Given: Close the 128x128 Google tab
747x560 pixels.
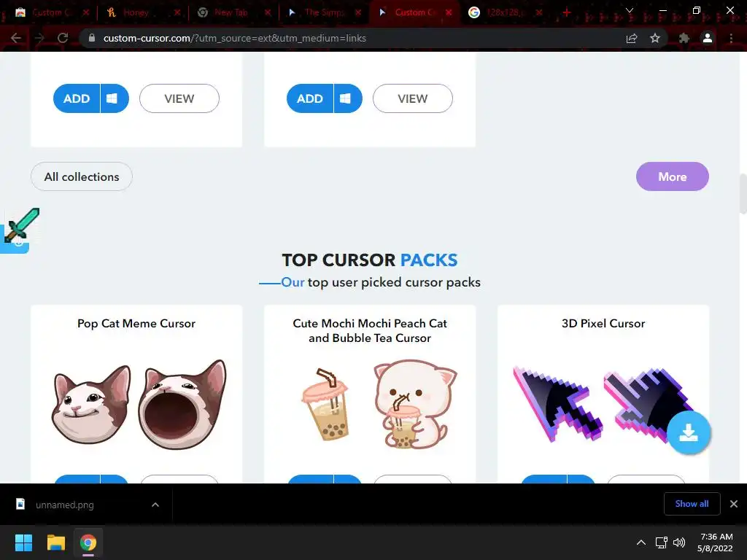Looking at the screenshot, I should click(539, 12).
